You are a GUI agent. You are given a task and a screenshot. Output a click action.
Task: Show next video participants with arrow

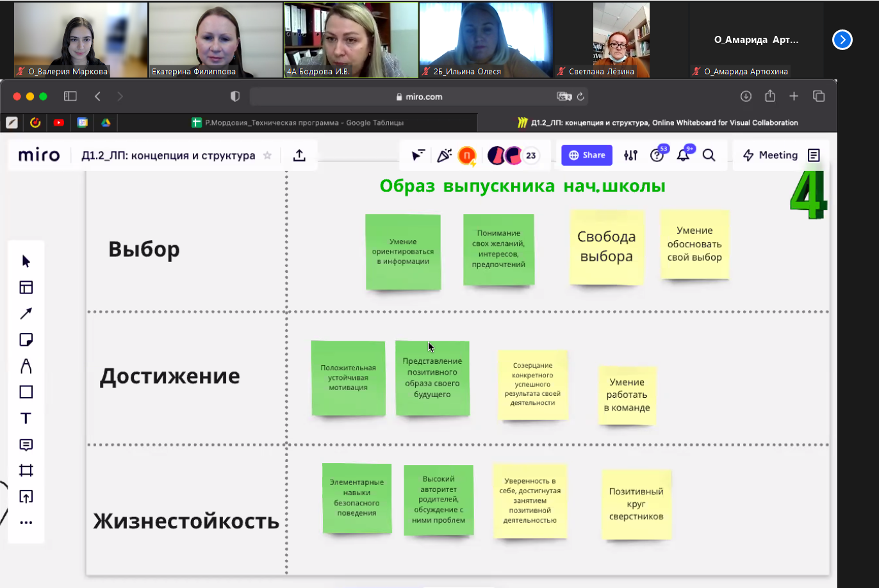[842, 40]
